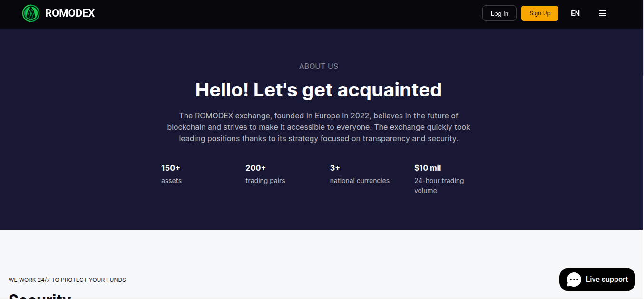The width and height of the screenshot is (644, 299).
Task: Open the EN language selector
Action: point(575,13)
